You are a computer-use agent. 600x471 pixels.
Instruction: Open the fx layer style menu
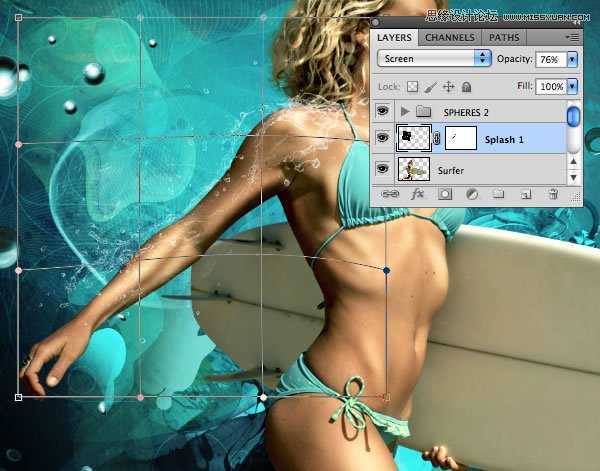[417, 194]
